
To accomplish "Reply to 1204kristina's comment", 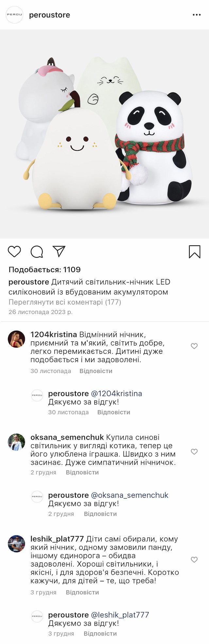I will pyautogui.click(x=96, y=371).
